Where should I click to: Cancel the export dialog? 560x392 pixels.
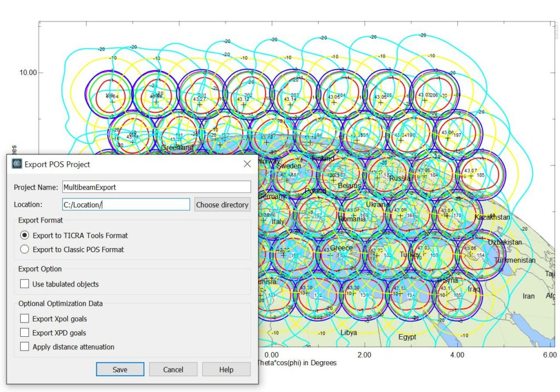point(173,370)
